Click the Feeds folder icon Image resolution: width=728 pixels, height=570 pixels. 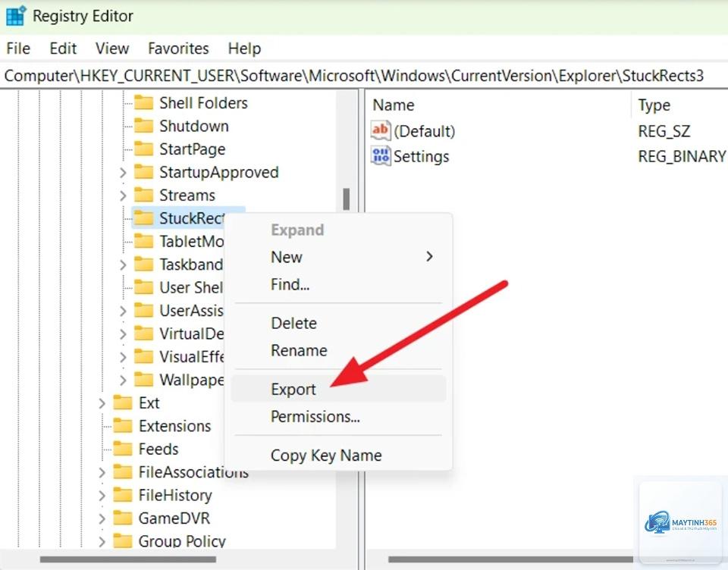[x=123, y=449]
